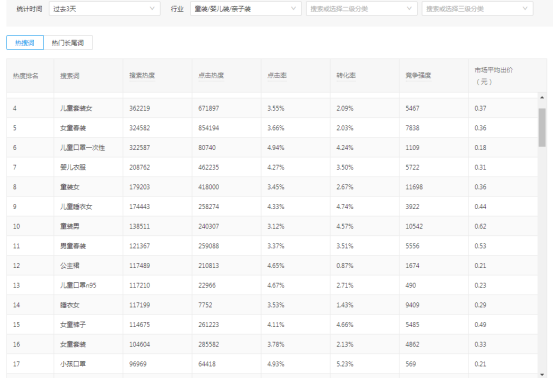Screen dimensions: 553x378
Task: Switch to the 热门长尾词 tab
Action: click(x=68, y=43)
